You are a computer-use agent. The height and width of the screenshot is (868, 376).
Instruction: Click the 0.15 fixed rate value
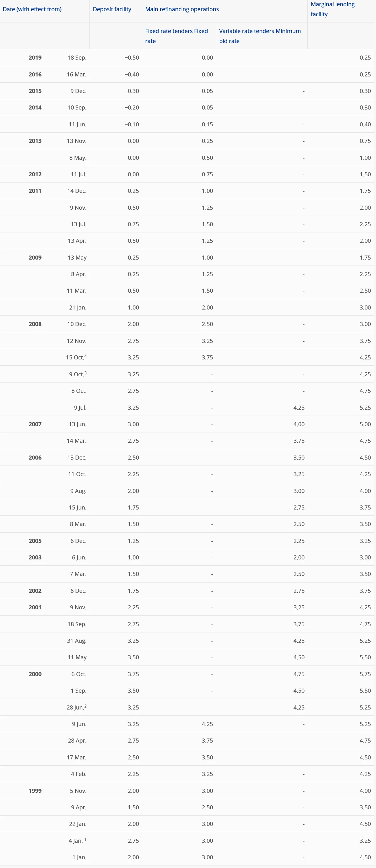pos(207,124)
